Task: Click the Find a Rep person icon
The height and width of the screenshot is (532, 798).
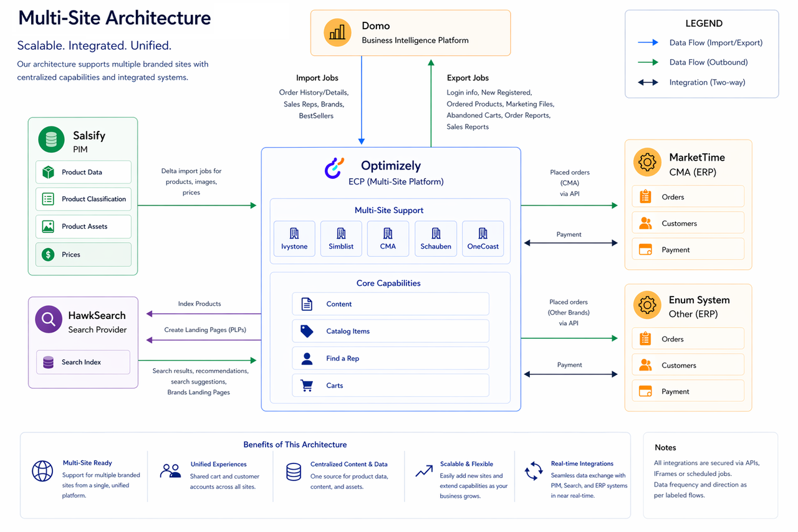Action: click(x=307, y=358)
